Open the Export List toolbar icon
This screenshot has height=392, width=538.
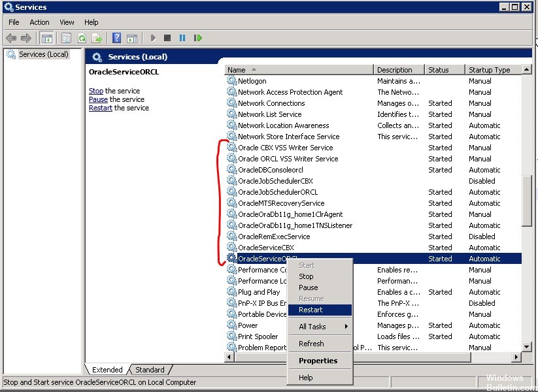coord(97,38)
